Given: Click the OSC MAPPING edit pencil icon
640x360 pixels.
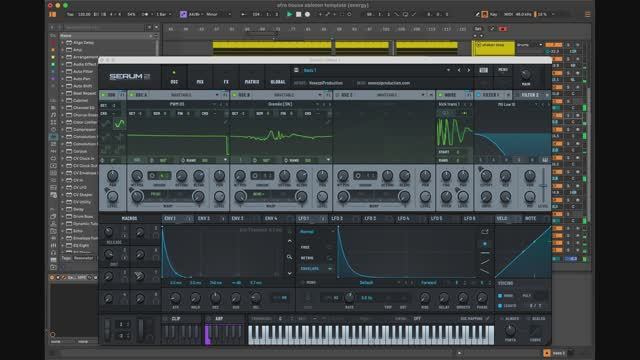Looking at the screenshot, I should tap(487, 319).
